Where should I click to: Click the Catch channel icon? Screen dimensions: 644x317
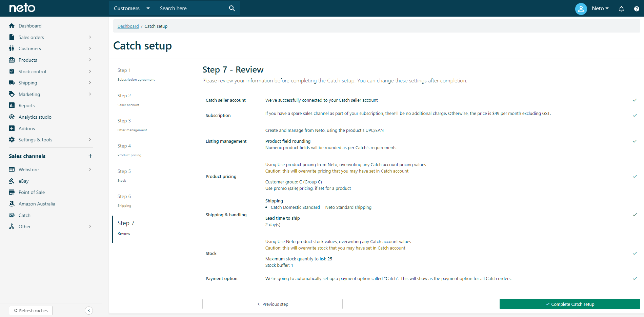tap(12, 215)
